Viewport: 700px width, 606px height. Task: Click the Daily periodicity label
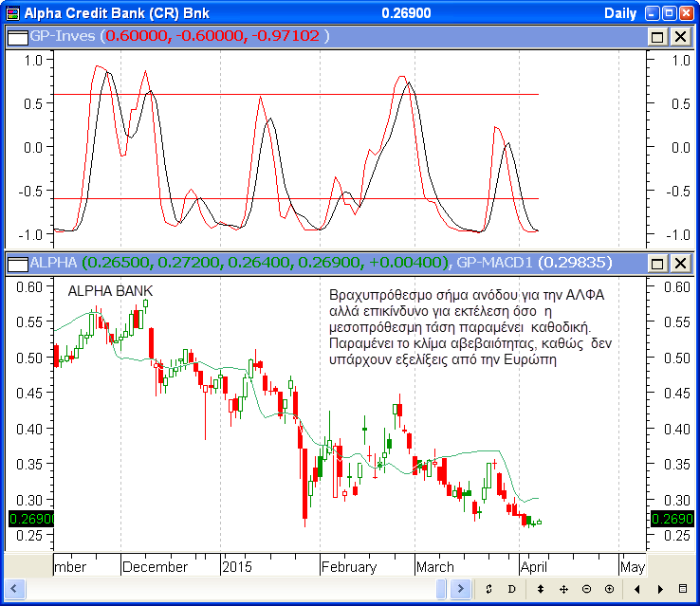pos(620,13)
